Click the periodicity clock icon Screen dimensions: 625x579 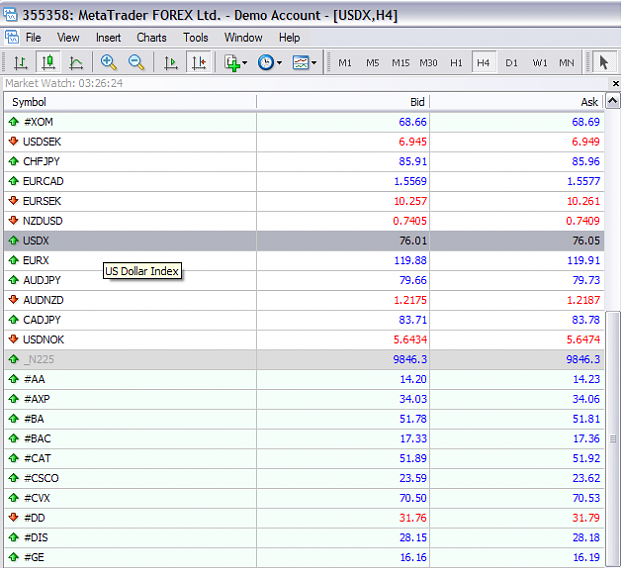[265, 63]
